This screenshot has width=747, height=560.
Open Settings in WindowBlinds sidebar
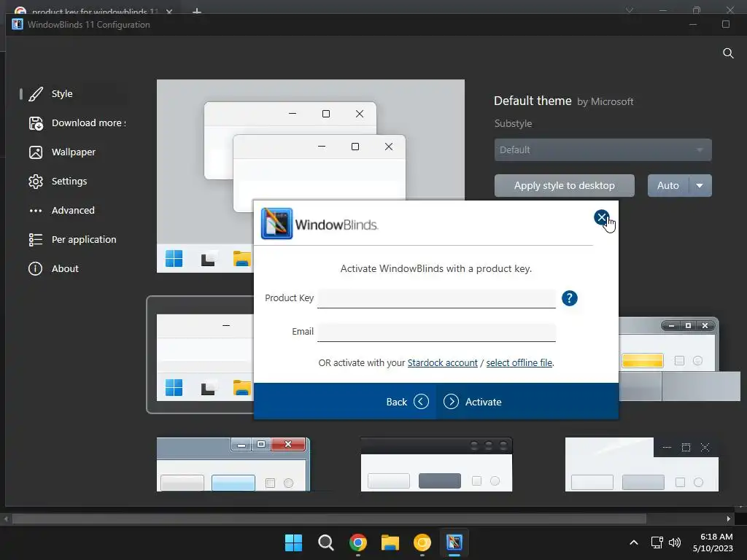click(x=69, y=181)
